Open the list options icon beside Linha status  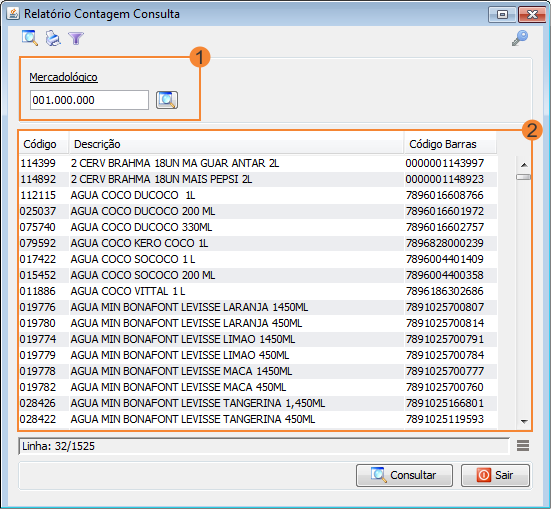(x=523, y=446)
